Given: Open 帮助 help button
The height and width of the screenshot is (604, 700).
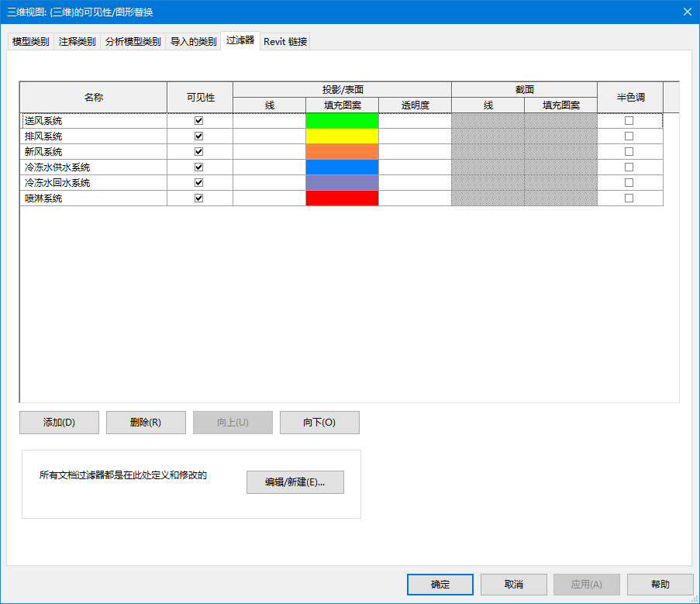Looking at the screenshot, I should pyautogui.click(x=660, y=585).
